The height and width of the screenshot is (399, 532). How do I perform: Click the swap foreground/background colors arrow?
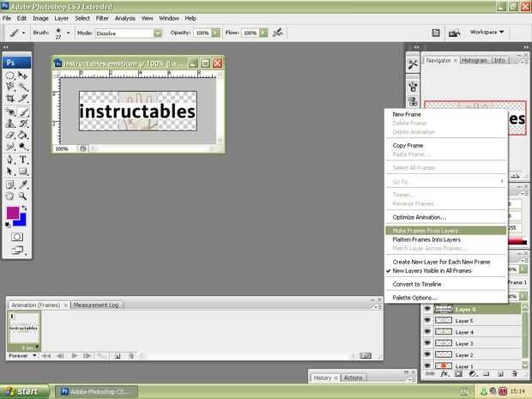click(24, 209)
